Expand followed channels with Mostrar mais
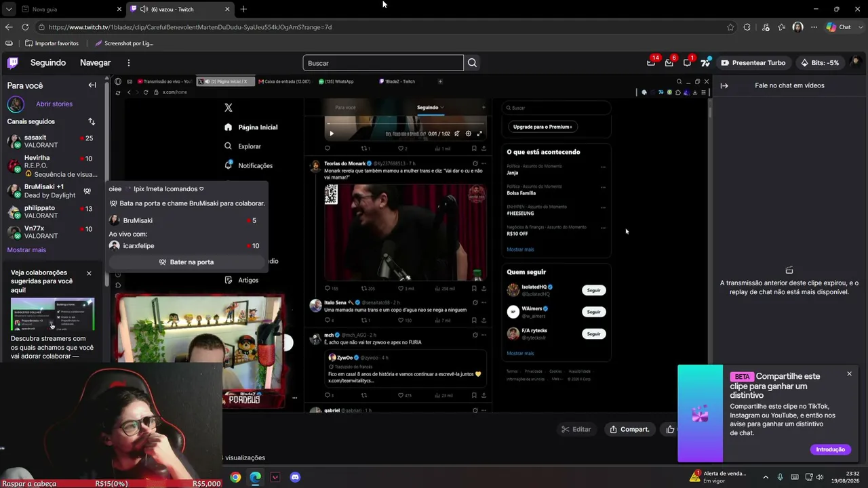 point(26,250)
